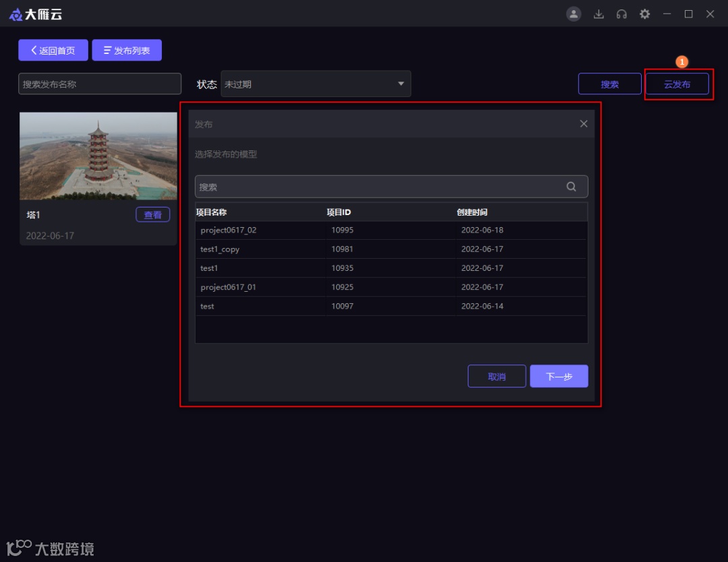
Task: Expand the 状态 dropdown showing 未过期
Action: click(x=315, y=84)
